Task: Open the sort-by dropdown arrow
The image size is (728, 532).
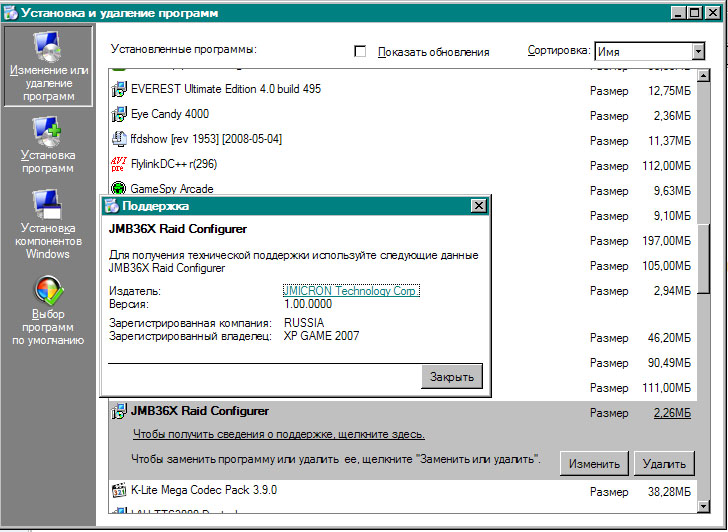Action: pos(698,52)
